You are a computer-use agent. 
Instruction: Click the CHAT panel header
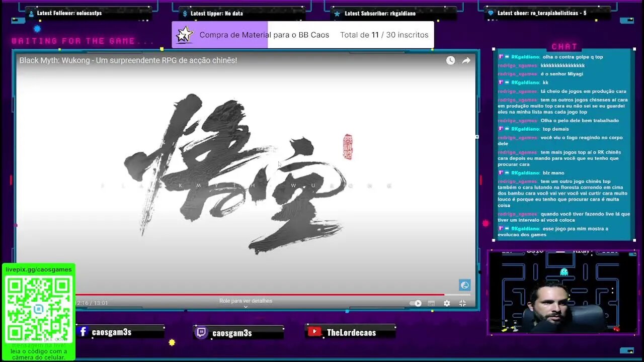coord(565,47)
